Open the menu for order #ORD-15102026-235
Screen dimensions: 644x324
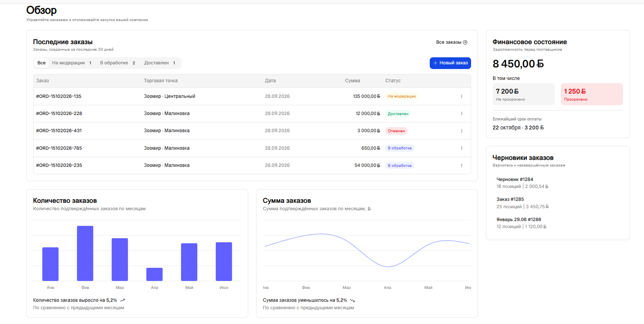461,165
